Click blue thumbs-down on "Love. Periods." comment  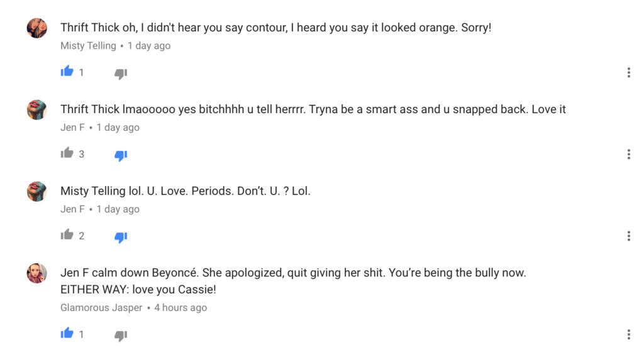pyautogui.click(x=121, y=236)
